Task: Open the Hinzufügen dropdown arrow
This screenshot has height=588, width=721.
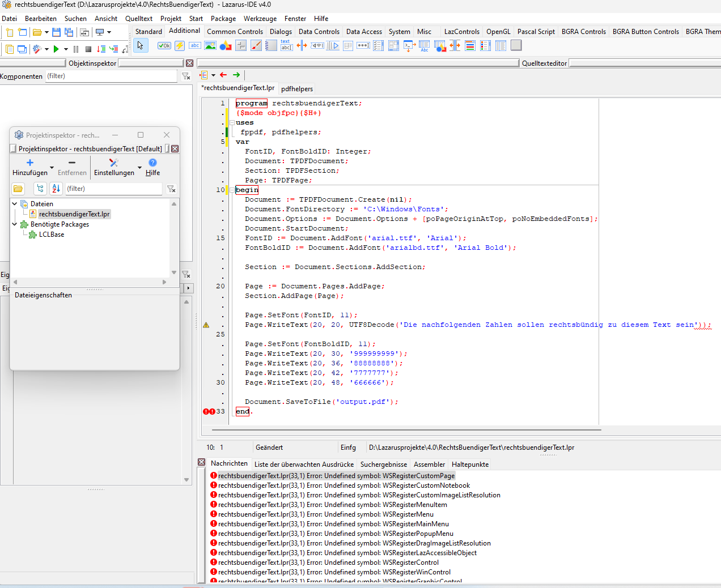Action: (52, 168)
